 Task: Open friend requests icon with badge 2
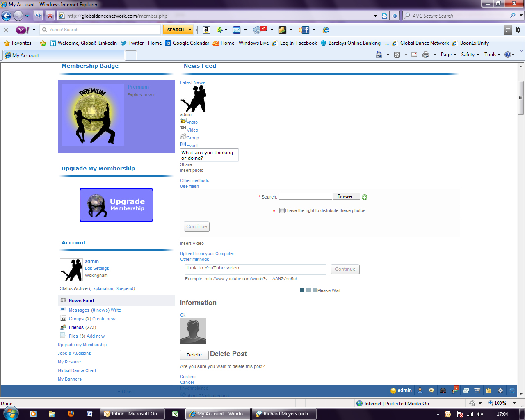point(455,390)
